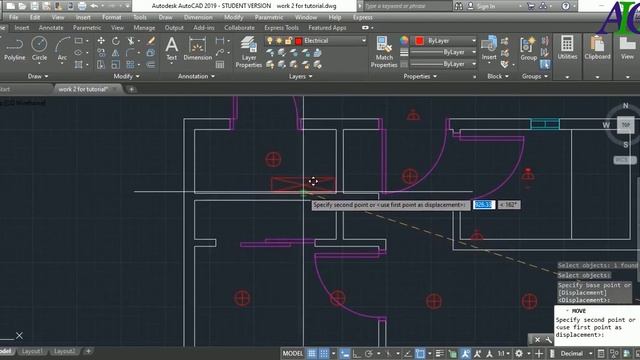Toggle the drawing grid display
The image size is (640, 360).
pos(312,353)
